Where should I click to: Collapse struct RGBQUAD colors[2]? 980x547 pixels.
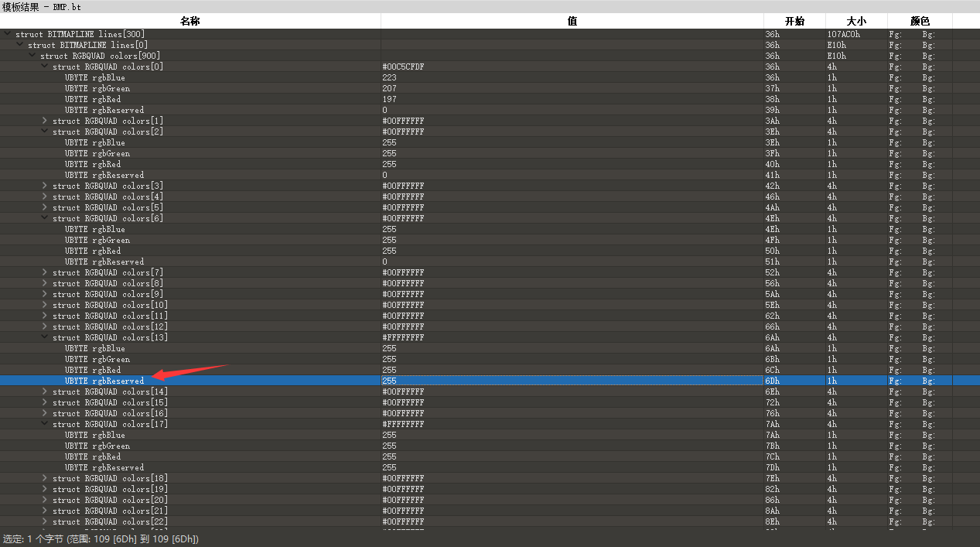44,131
